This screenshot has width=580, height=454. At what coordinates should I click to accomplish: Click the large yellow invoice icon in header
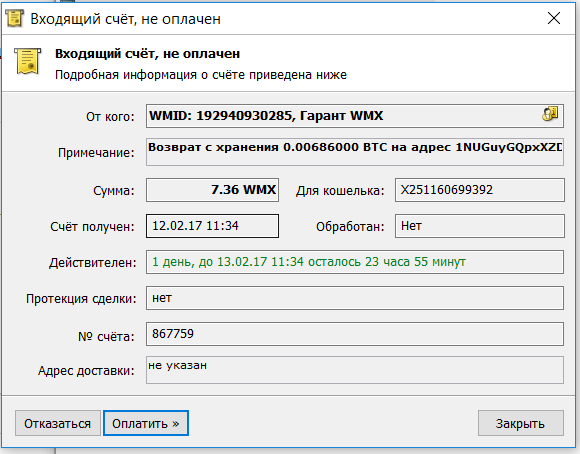tap(28, 61)
